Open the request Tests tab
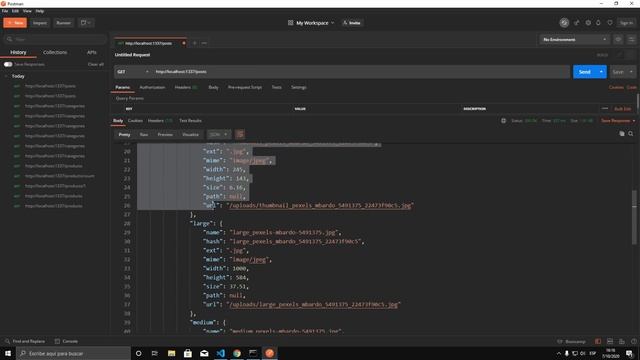 [x=276, y=87]
